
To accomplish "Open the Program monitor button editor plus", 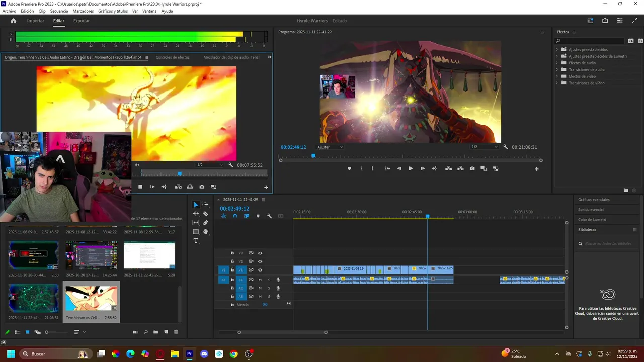I will pyautogui.click(x=536, y=169).
